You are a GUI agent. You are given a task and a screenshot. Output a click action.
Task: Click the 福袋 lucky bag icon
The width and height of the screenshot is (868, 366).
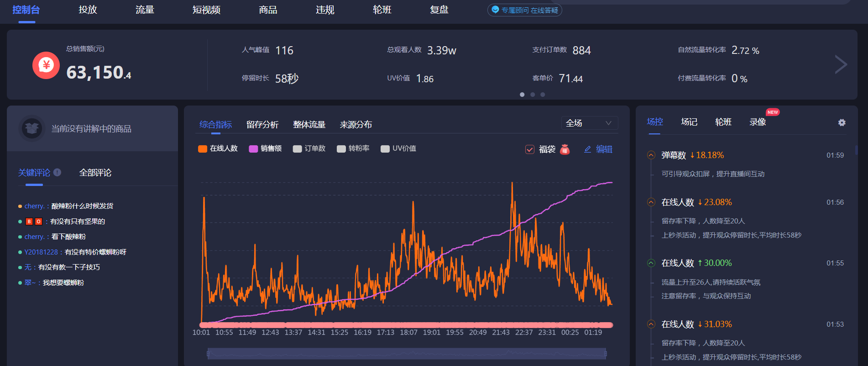565,149
